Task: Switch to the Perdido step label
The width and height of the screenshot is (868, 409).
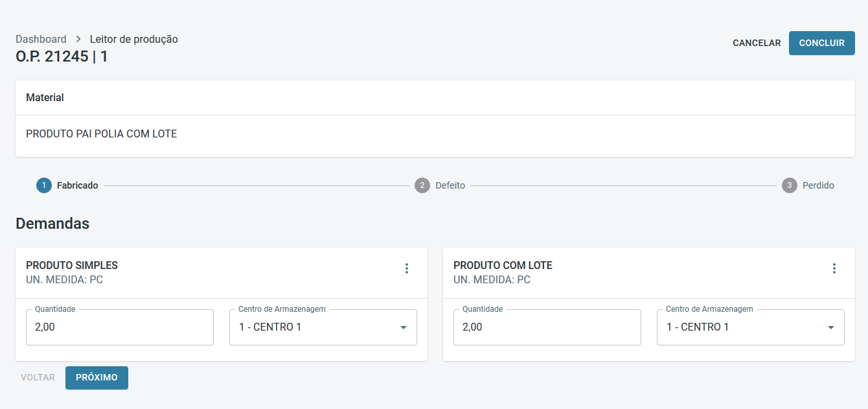Action: 818,185
